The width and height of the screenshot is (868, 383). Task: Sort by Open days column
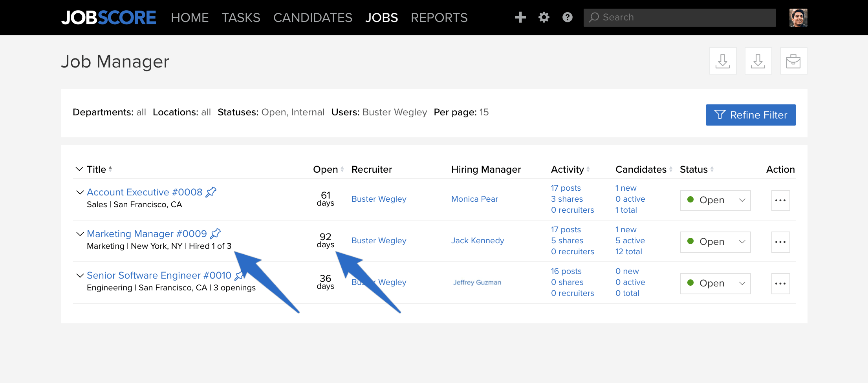342,169
